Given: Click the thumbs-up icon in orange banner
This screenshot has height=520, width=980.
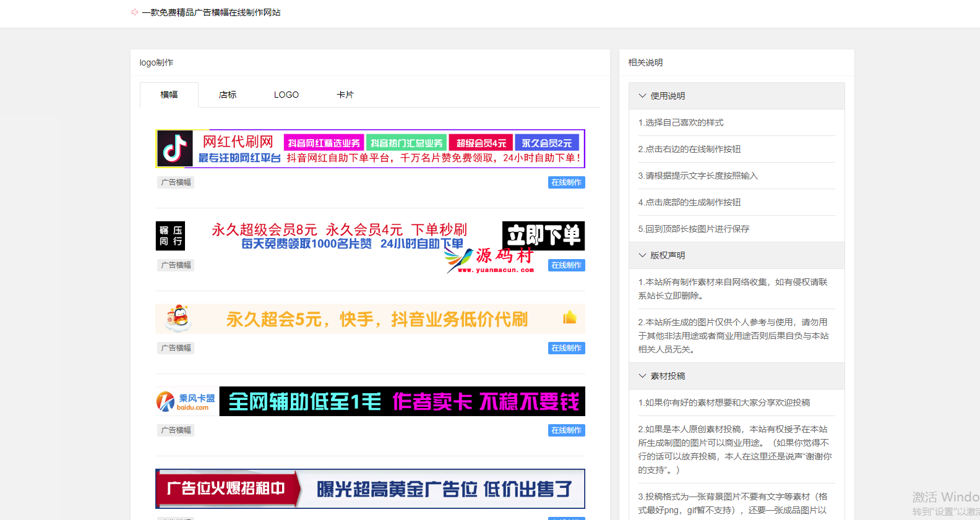Looking at the screenshot, I should [569, 318].
